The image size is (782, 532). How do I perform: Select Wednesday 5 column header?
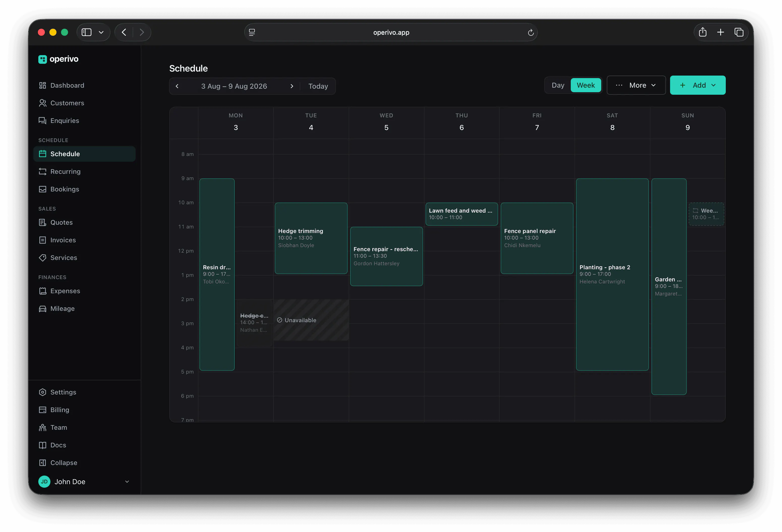(x=386, y=122)
